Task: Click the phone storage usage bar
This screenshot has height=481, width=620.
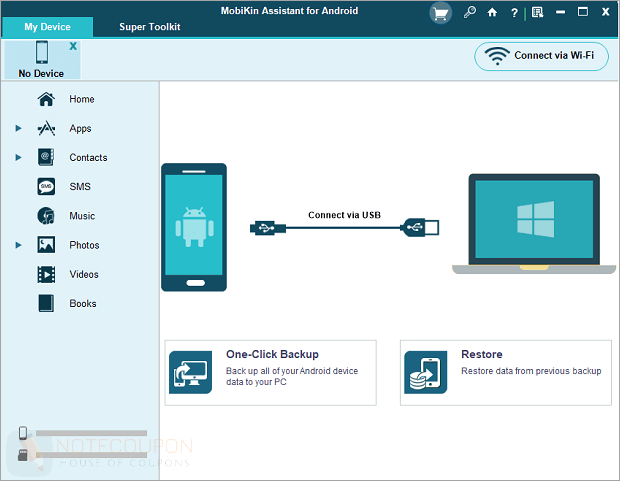Action: click(x=91, y=433)
